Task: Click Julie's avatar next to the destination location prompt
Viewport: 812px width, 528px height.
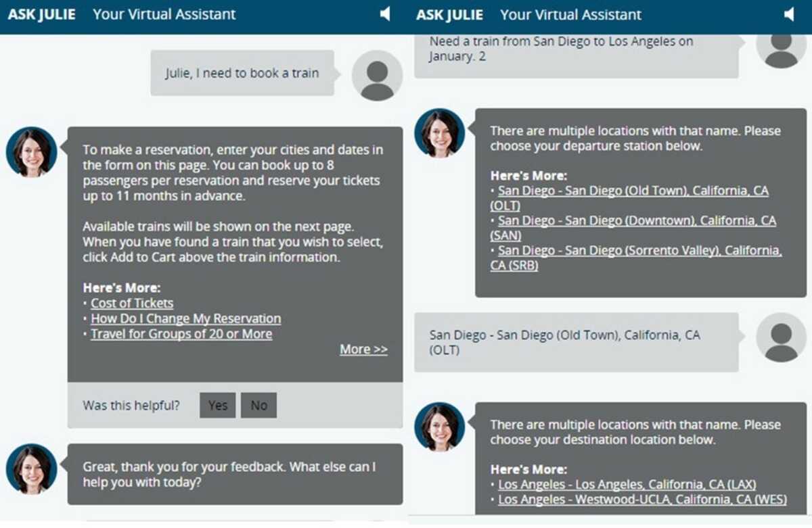Action: click(439, 427)
